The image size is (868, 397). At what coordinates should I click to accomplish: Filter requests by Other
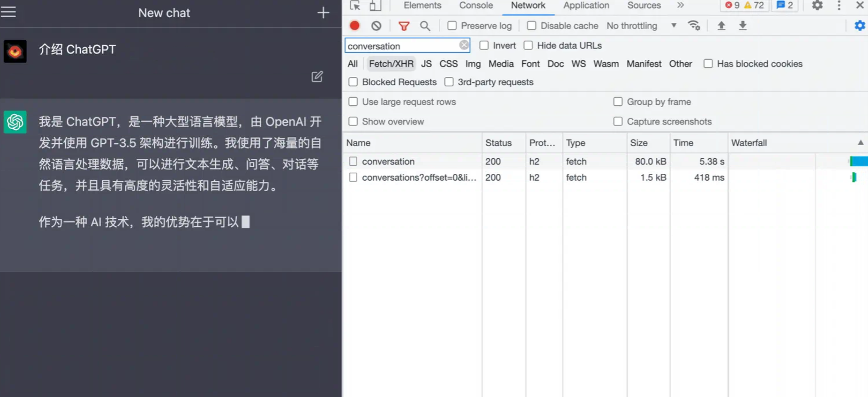[x=680, y=64]
